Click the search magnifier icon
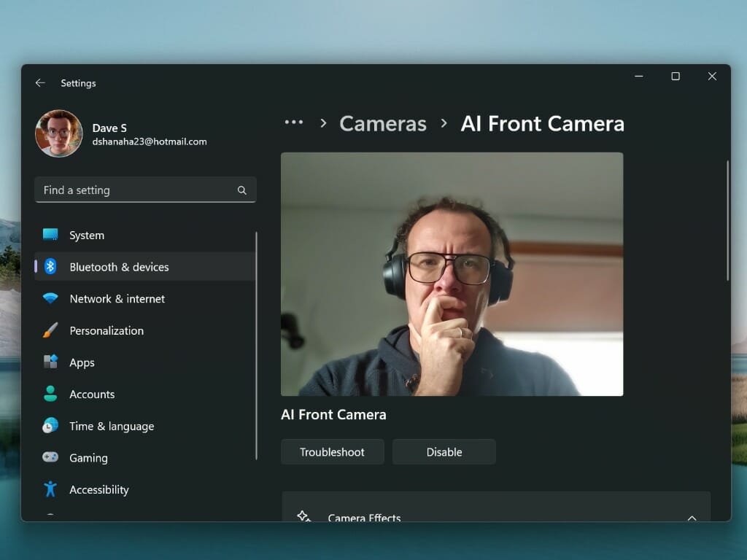Viewport: 747px width, 560px height. point(242,190)
